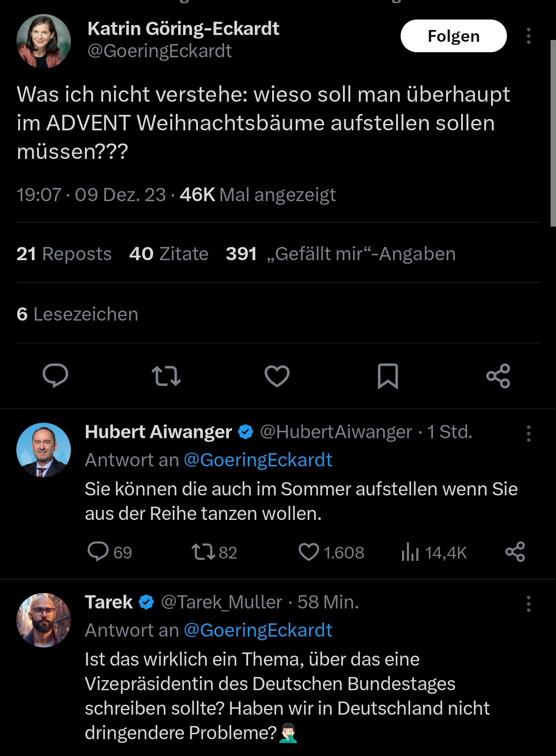Like Hubert Aiwanger's reply
This screenshot has width=556, height=756.
309,552
